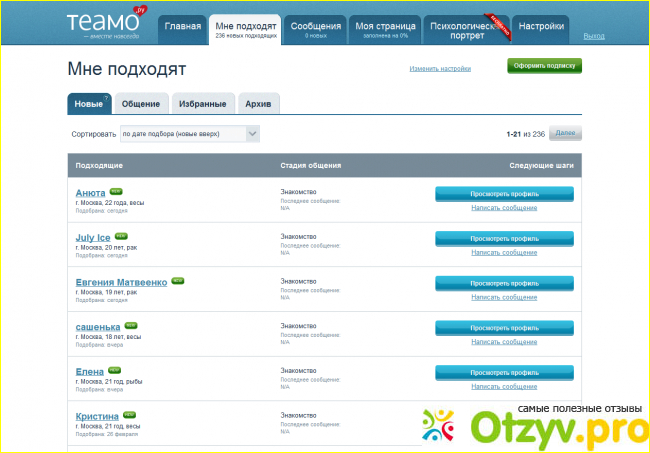
Task: Click Просмотреть профиль for Анюта
Action: tap(504, 193)
